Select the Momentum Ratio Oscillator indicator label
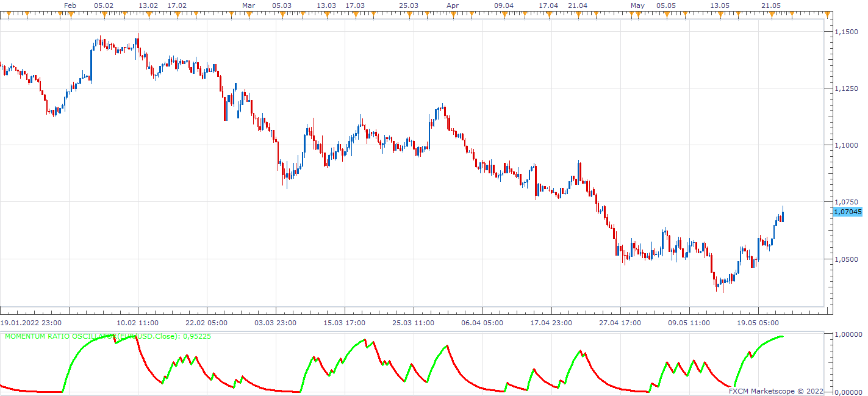The height and width of the screenshot is (396, 868). coord(108,336)
